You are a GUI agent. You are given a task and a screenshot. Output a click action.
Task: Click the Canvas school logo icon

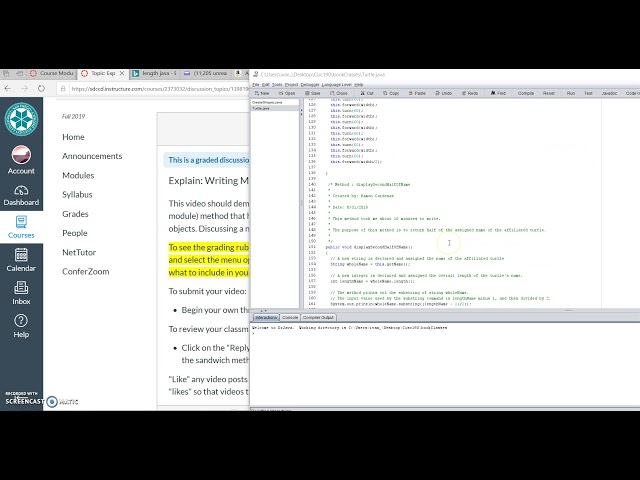pyautogui.click(x=21, y=119)
